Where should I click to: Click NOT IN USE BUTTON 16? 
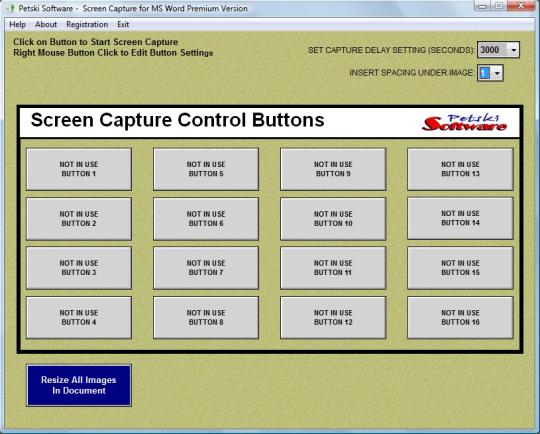[460, 318]
